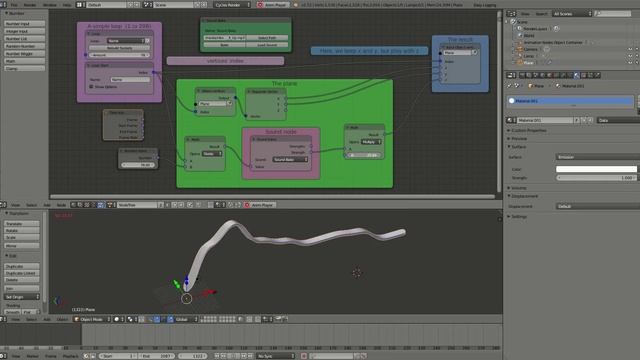Open the Set Origin dropdown

(22, 297)
